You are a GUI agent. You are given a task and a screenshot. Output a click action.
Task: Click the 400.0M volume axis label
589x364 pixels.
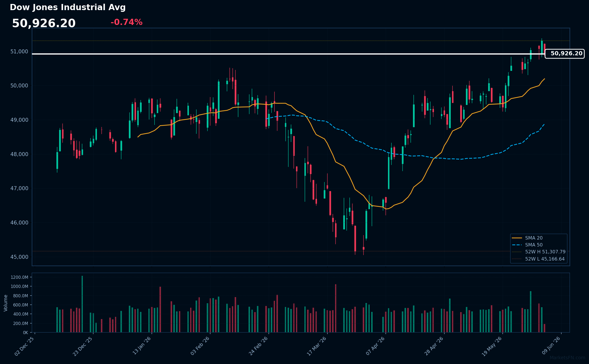(20, 314)
